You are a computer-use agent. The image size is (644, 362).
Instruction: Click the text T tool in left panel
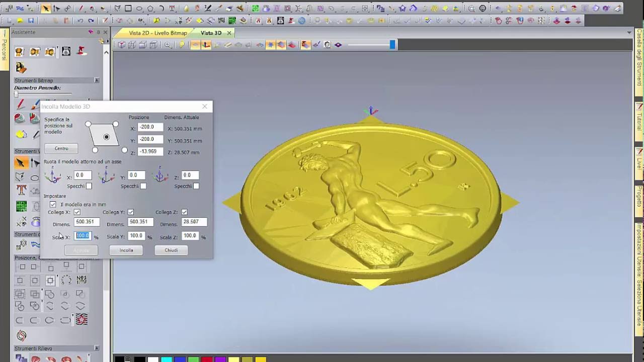21,190
